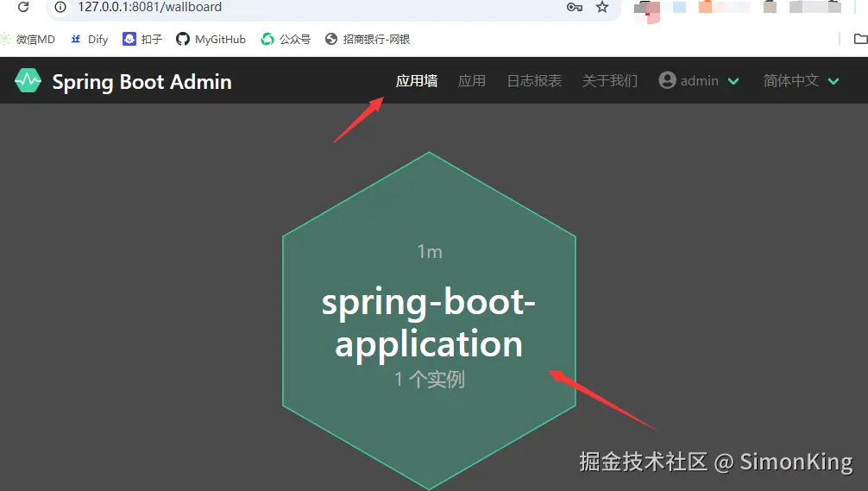Screen dimensions: 868x491
Task: Bookmark this page with the star icon
Action: click(x=602, y=7)
